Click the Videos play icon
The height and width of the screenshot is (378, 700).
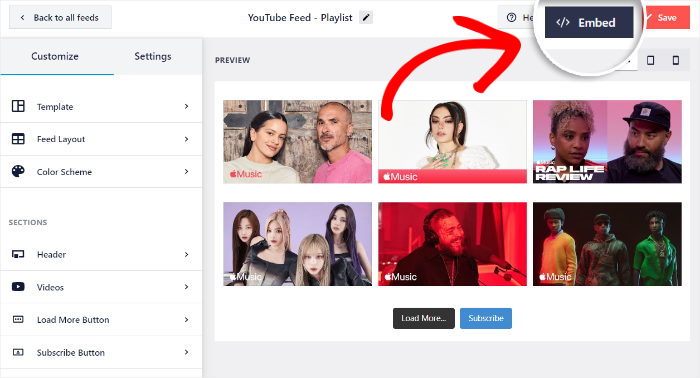coord(18,287)
